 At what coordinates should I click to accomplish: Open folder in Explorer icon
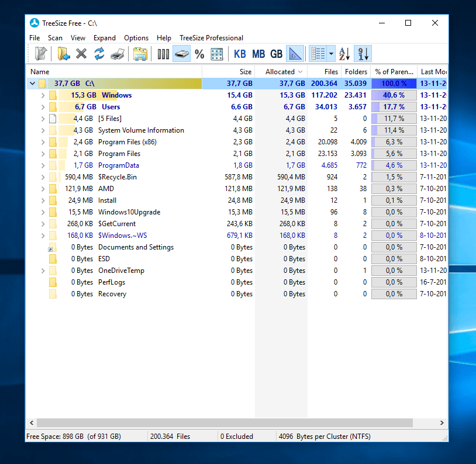[x=140, y=54]
